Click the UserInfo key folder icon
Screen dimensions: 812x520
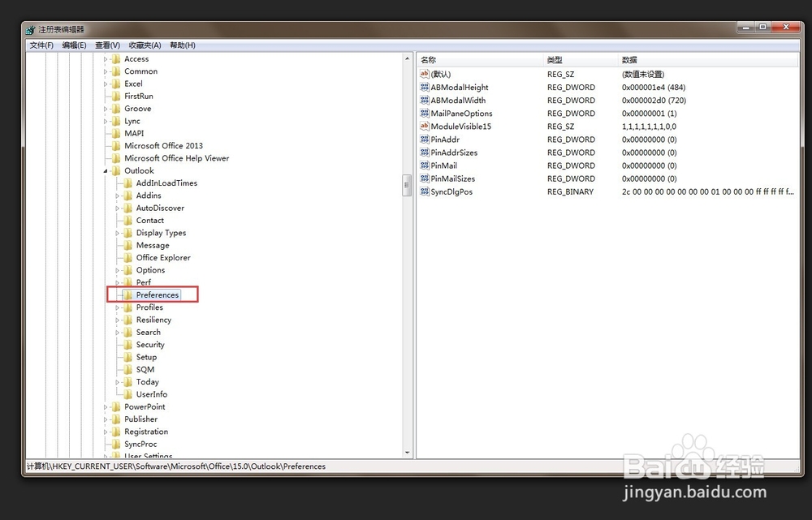(x=128, y=394)
